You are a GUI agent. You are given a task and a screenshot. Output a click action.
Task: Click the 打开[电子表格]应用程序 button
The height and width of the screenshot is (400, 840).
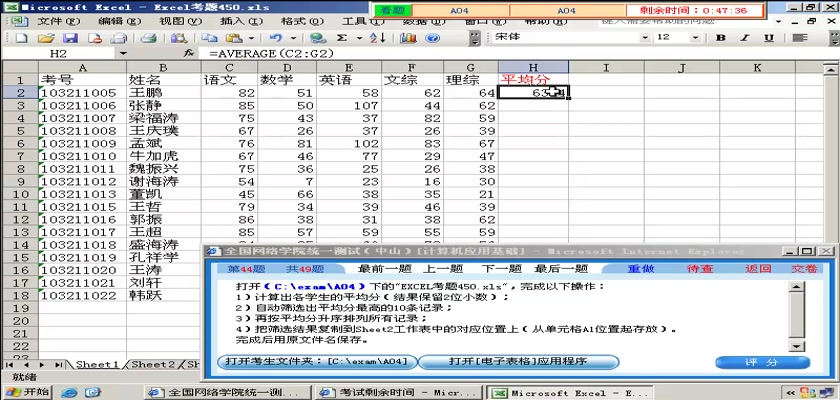click(x=518, y=362)
